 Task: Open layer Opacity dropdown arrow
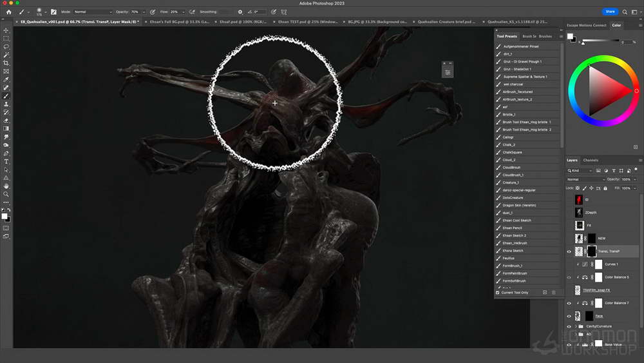pyautogui.click(x=635, y=180)
